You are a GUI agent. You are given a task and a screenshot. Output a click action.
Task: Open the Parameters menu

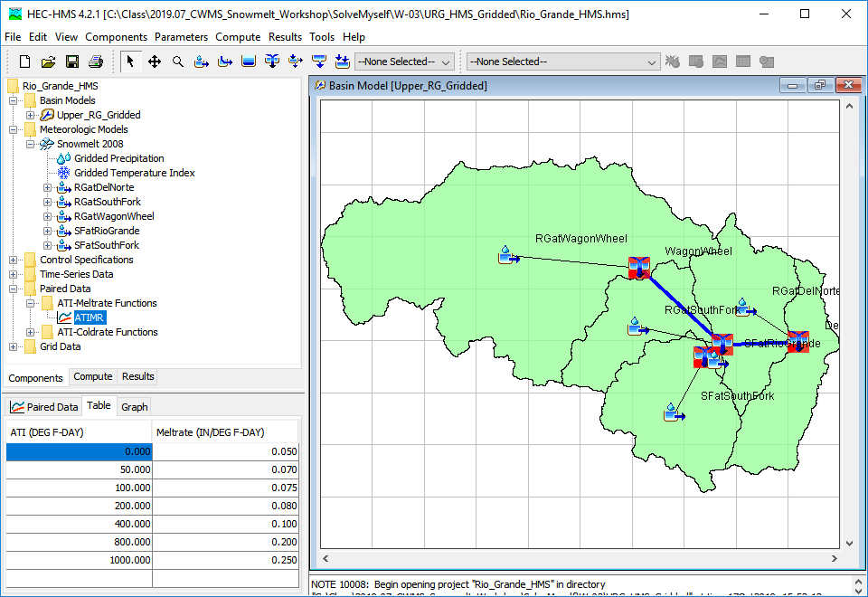coord(181,37)
